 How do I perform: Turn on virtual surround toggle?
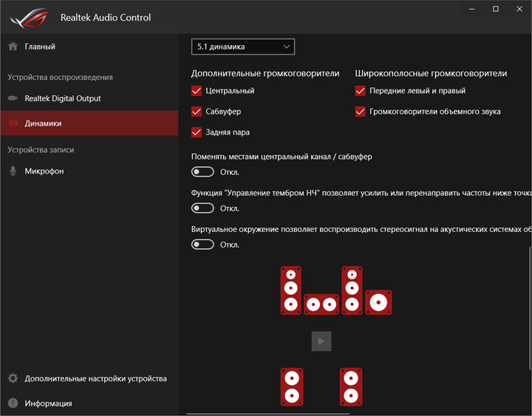[x=202, y=245]
